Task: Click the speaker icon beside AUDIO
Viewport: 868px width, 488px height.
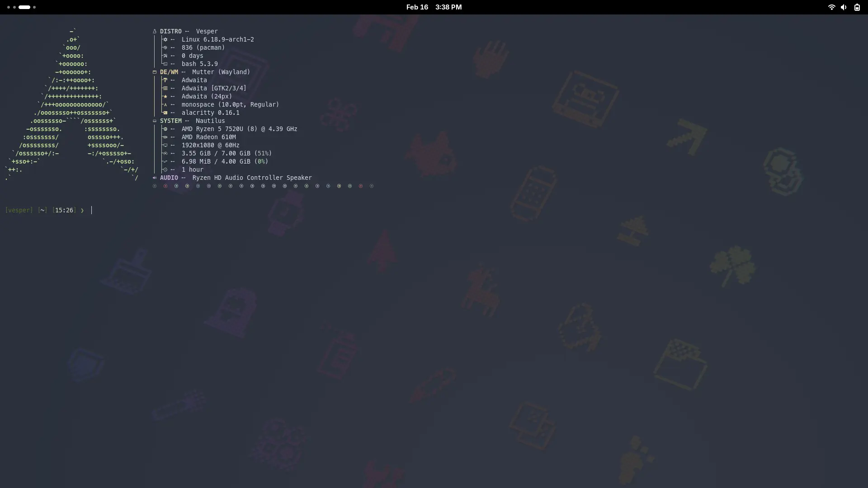Action: coord(155,178)
